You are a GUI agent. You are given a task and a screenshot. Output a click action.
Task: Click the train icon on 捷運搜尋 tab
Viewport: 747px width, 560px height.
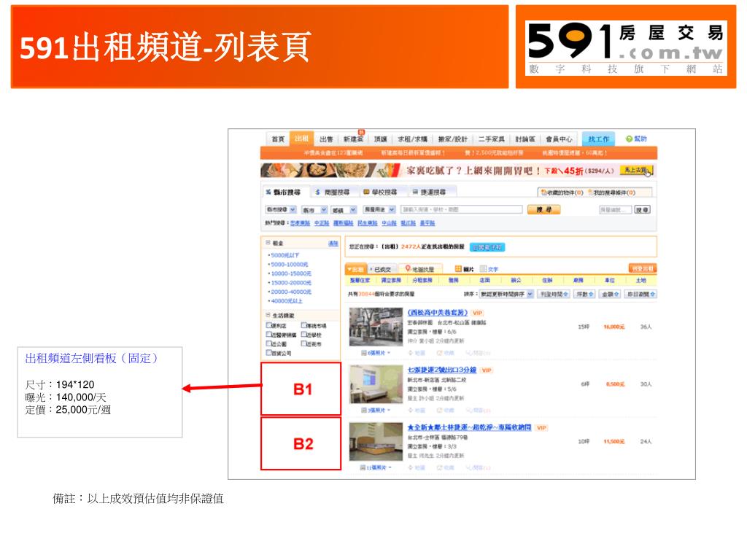pyautogui.click(x=415, y=192)
